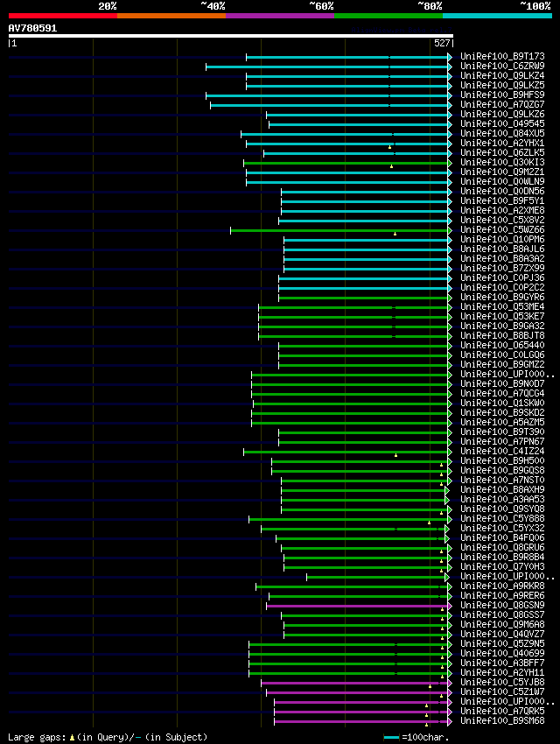Open the UniRef100_A7NST0 entry

pos(502,481)
